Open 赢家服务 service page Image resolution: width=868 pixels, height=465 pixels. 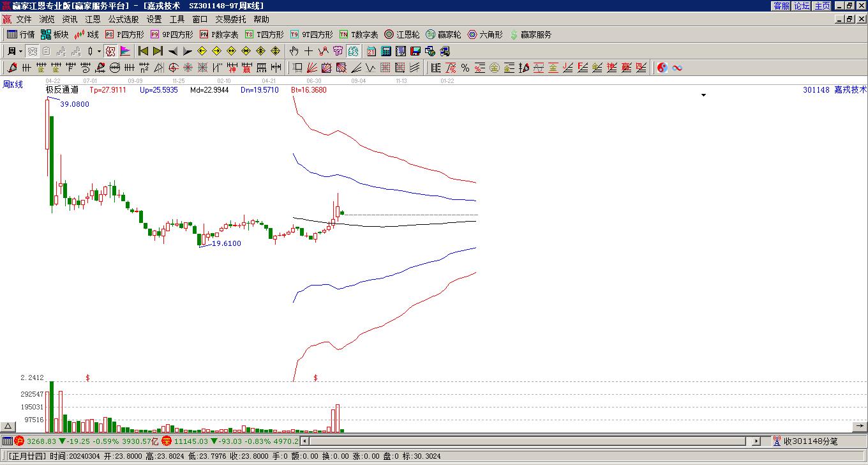[x=530, y=34]
